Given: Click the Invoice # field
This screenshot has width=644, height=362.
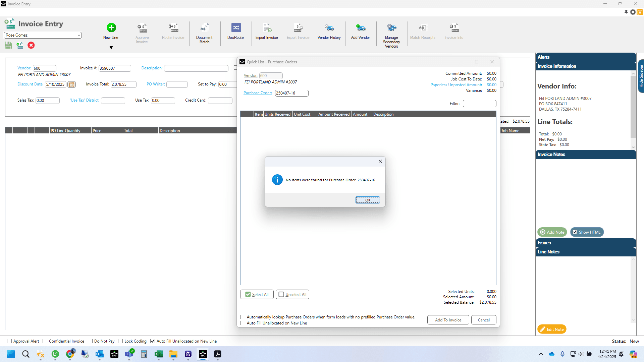Looking at the screenshot, I should point(115,68).
